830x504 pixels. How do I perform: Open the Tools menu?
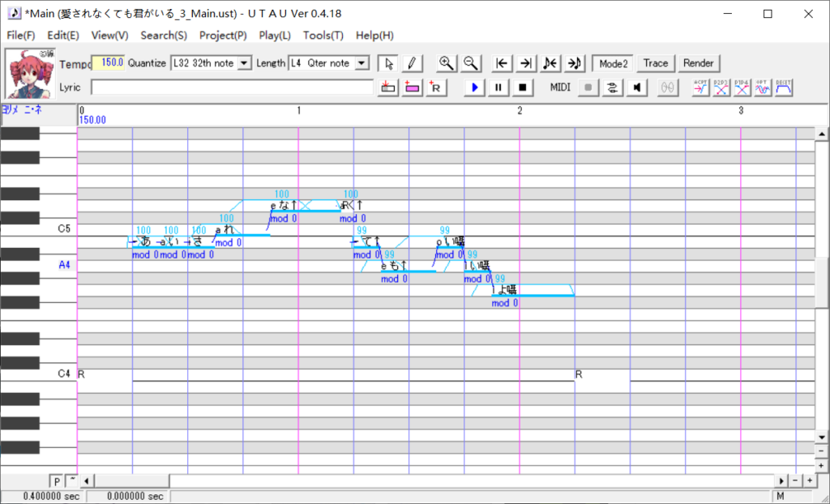[x=323, y=36]
